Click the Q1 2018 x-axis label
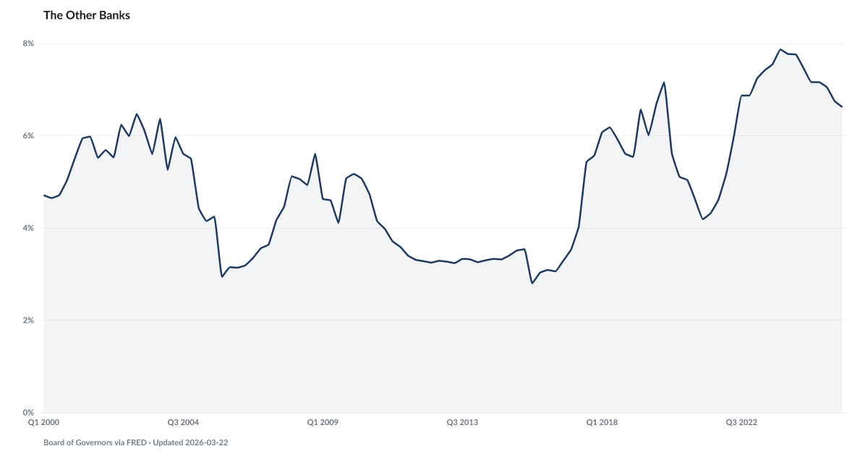 tap(602, 422)
